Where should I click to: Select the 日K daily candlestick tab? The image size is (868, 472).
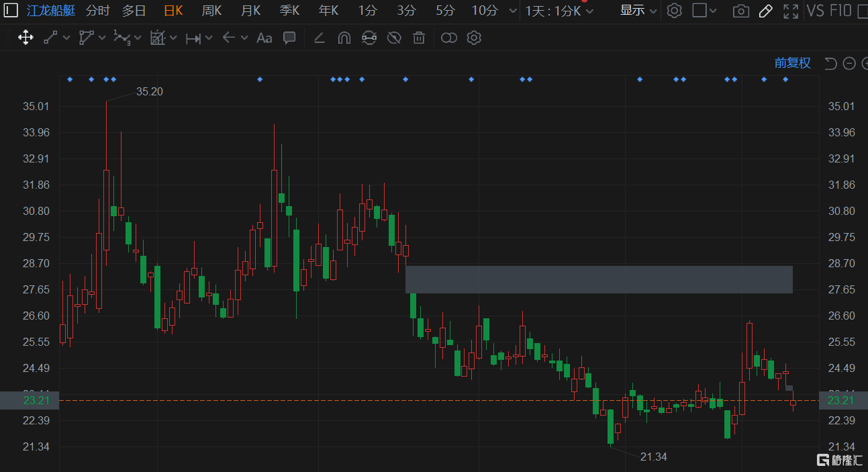pyautogui.click(x=173, y=10)
